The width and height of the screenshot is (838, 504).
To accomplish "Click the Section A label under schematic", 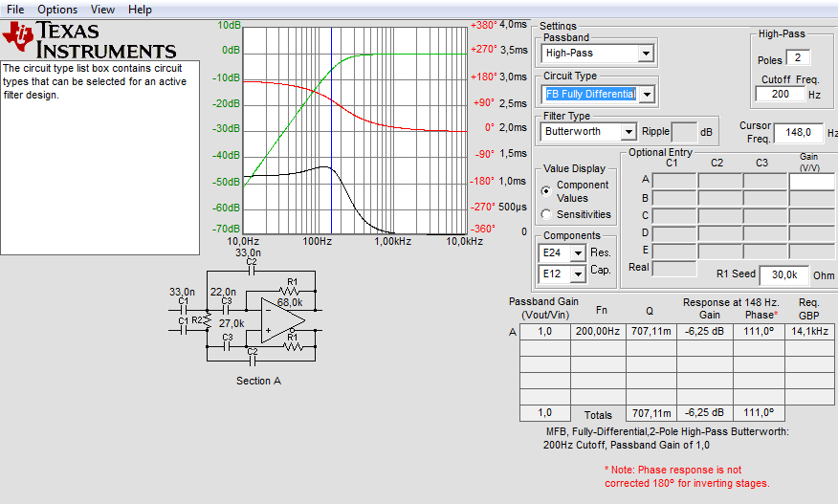I will tap(258, 381).
